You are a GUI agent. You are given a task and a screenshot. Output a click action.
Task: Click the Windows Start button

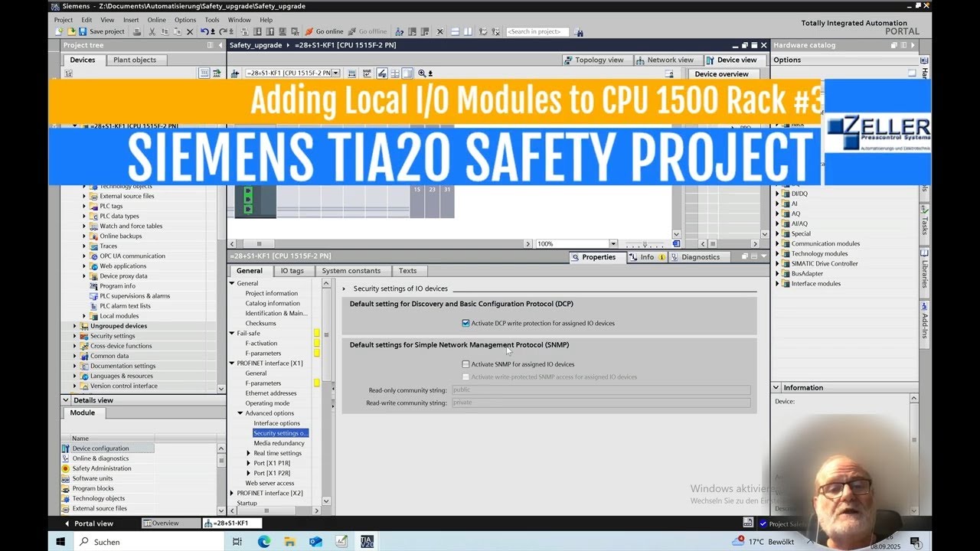60,542
